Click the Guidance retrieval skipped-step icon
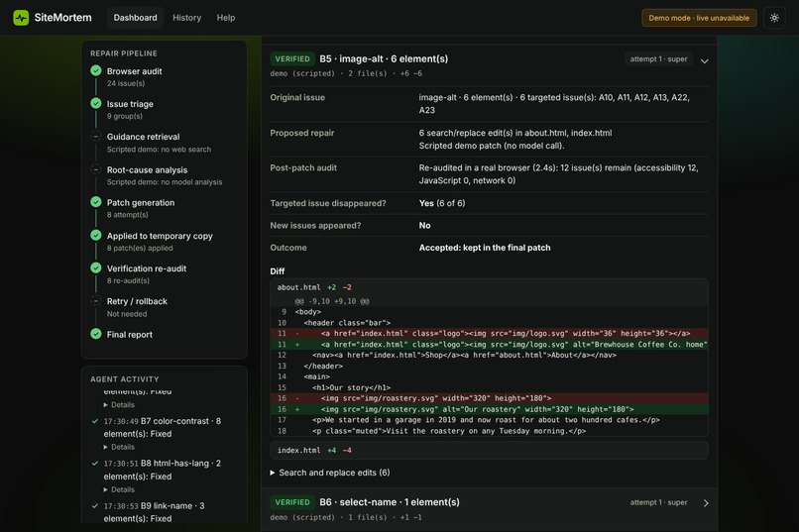The height and width of the screenshot is (532, 799). pyautogui.click(x=96, y=136)
